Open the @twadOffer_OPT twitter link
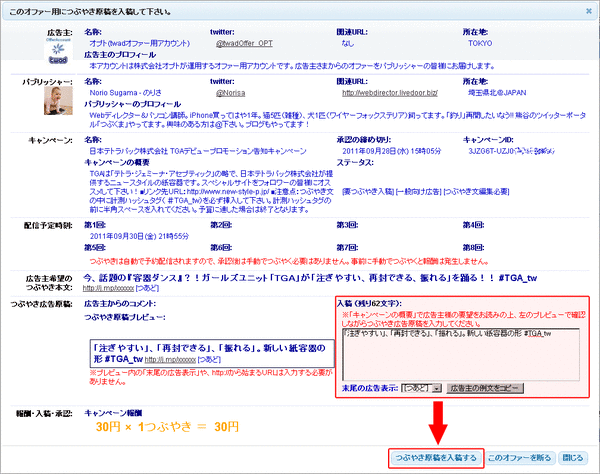Screen dimensions: 600x474 pyautogui.click(x=244, y=44)
